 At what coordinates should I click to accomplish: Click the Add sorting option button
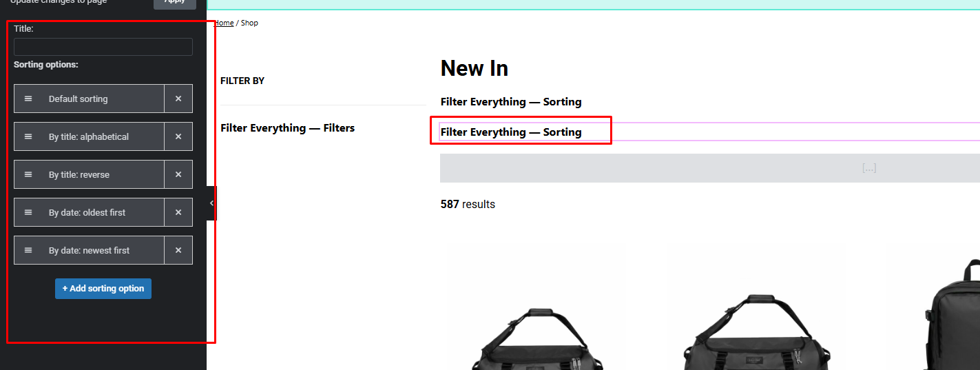(103, 289)
